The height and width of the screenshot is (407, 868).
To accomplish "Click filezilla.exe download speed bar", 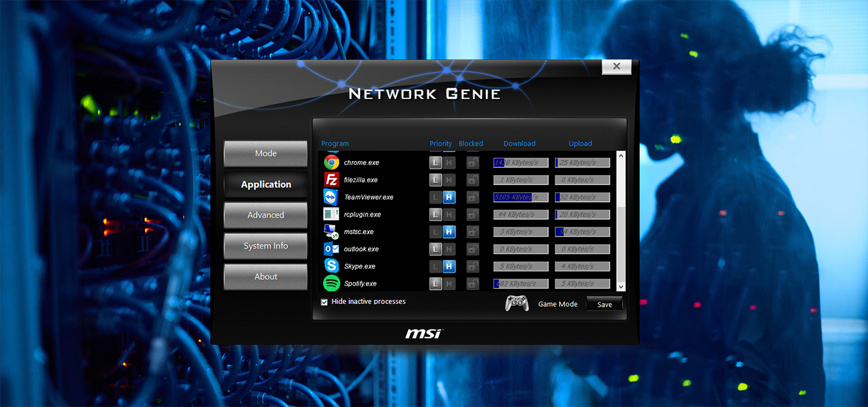I will 521,180.
